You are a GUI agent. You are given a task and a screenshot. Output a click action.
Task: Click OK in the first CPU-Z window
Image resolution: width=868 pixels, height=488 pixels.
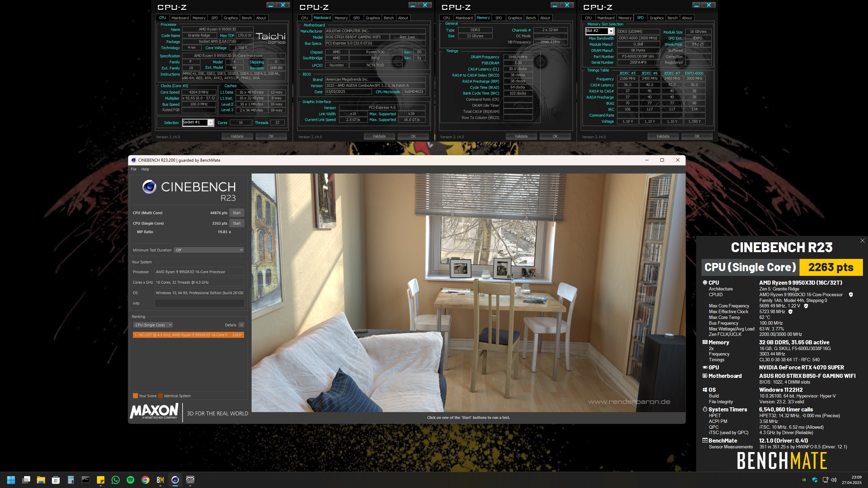click(x=271, y=136)
